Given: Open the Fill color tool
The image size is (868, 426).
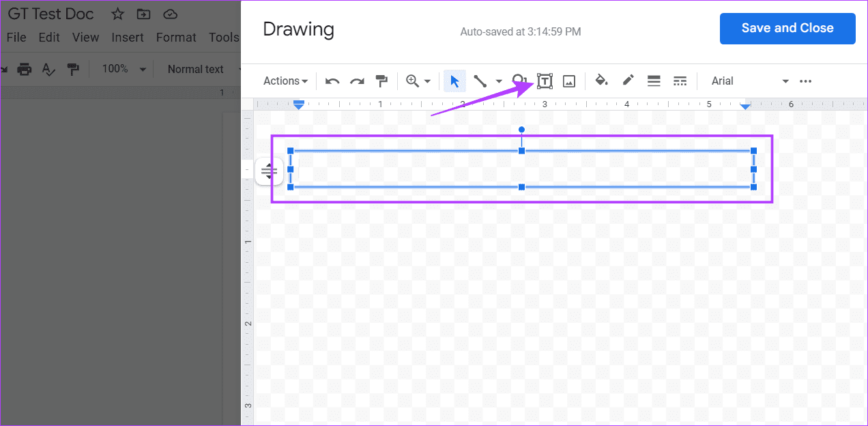Looking at the screenshot, I should click(601, 81).
